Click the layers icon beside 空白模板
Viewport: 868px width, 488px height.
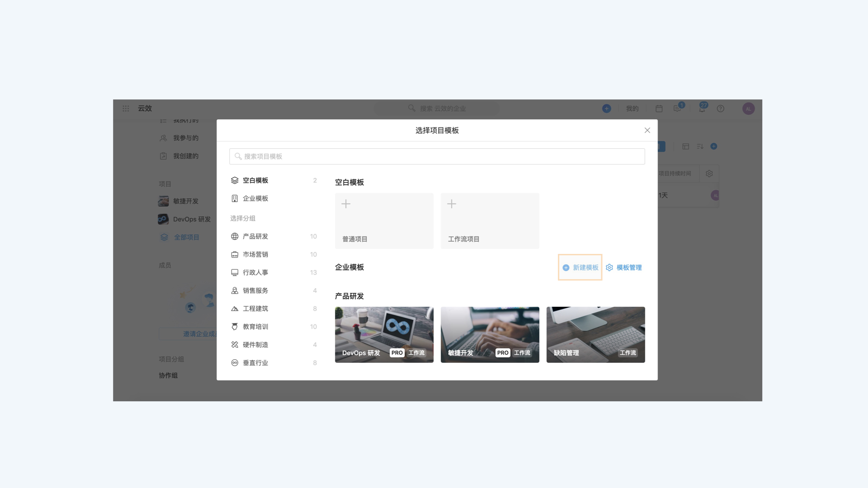235,180
